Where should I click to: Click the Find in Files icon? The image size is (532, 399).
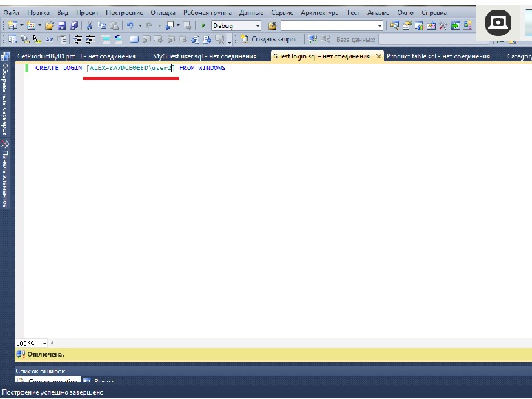pyautogui.click(x=272, y=25)
